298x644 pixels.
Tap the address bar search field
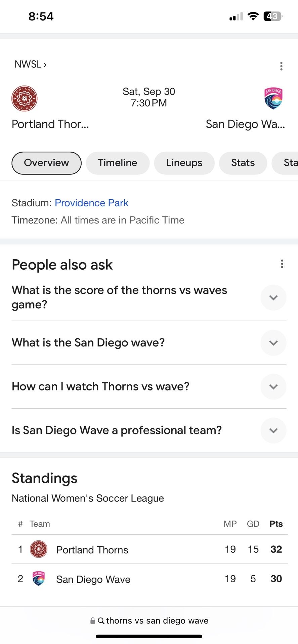(x=157, y=621)
